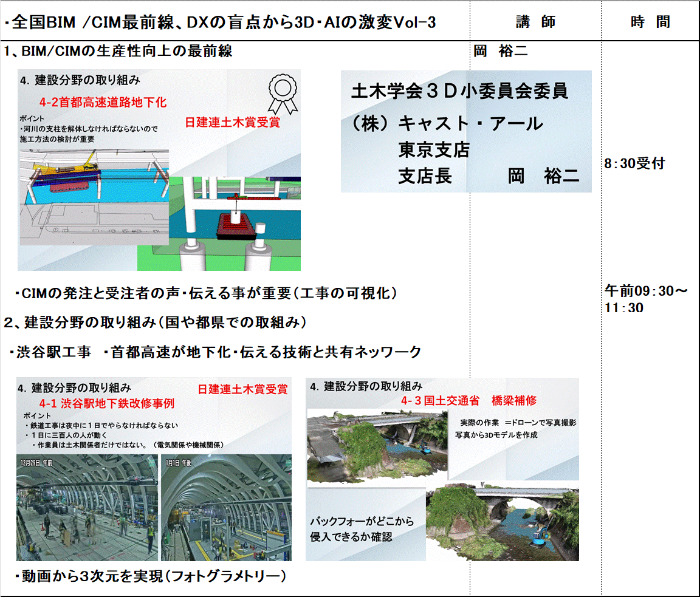Open the 首都高速道路地下化 slide thumbnail
The width and height of the screenshot is (700, 597).
pos(159,169)
